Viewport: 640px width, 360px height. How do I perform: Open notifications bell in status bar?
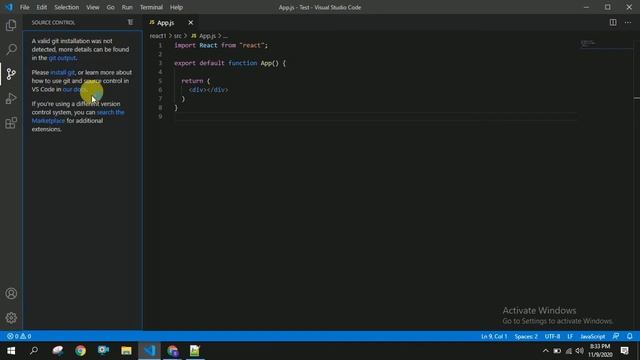[630, 336]
